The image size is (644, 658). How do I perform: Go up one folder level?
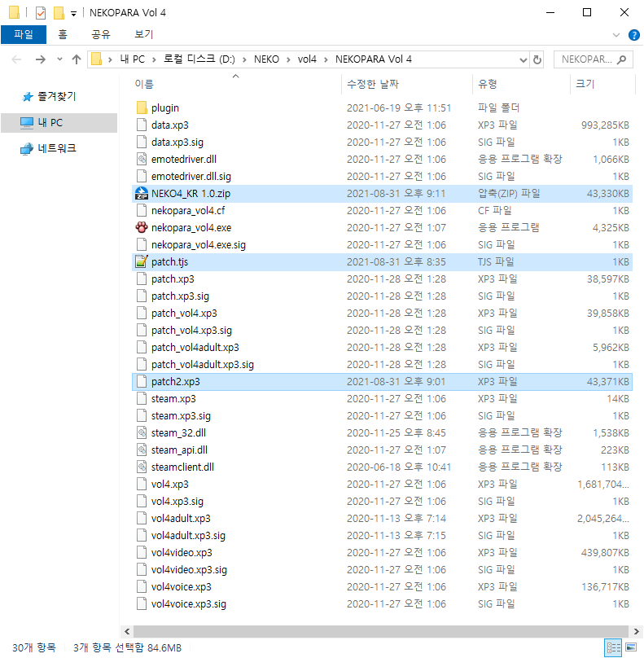point(77,59)
